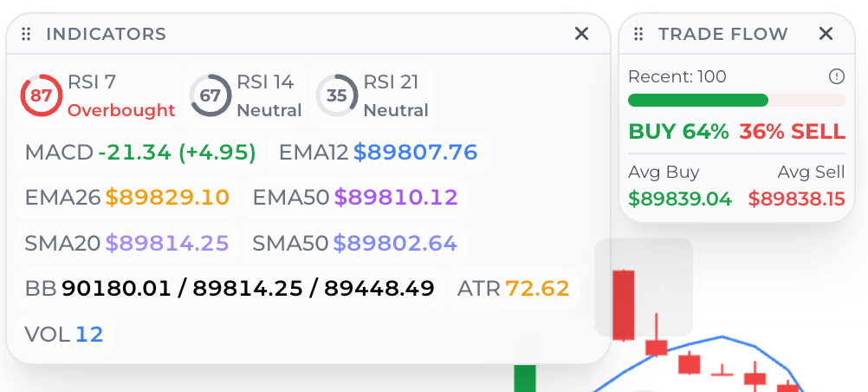Click the ATR 72.62 indicator
868x392 pixels.
click(513, 288)
